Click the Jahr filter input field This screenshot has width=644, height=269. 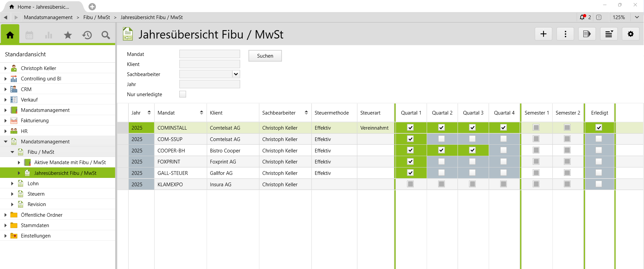click(x=210, y=84)
